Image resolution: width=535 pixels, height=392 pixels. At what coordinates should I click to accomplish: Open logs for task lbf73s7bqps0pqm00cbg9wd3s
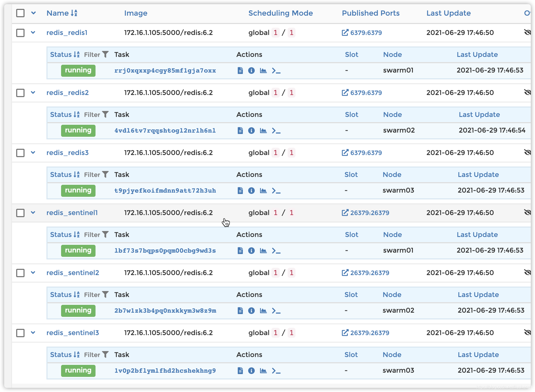pyautogui.click(x=240, y=251)
